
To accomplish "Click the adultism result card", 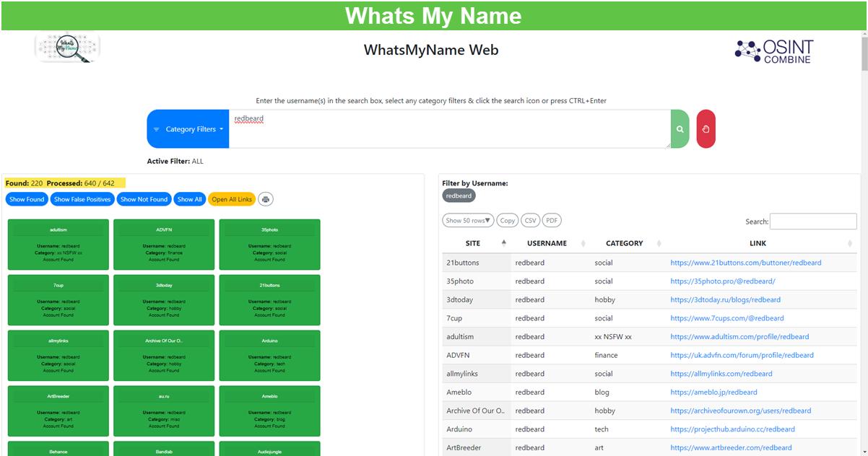I will click(58, 245).
